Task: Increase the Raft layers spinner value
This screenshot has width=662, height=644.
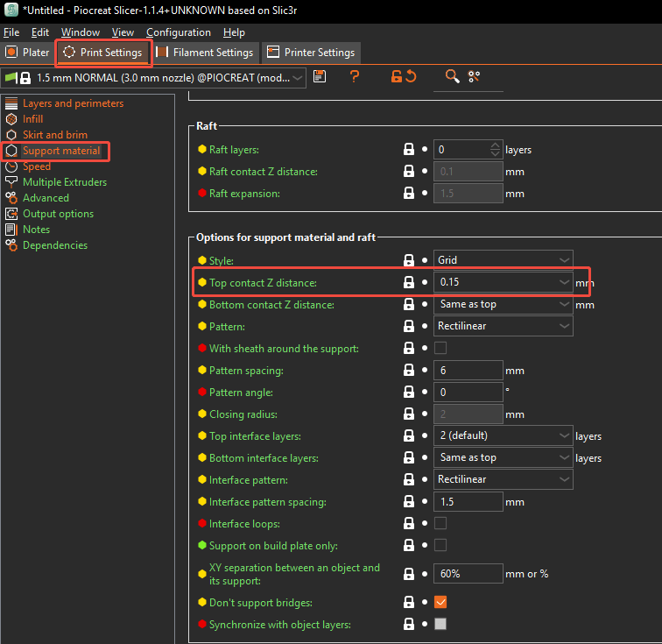Action: (x=496, y=145)
